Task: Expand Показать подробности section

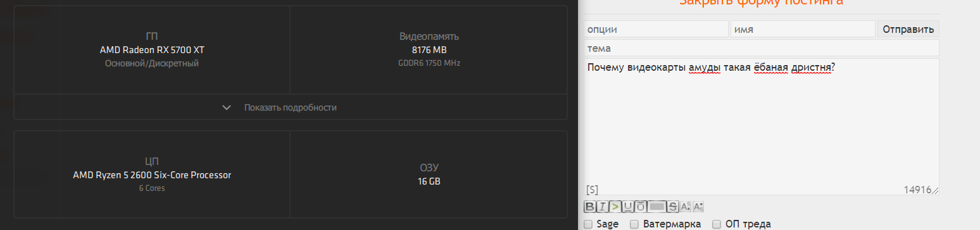Action: pyautogui.click(x=291, y=107)
